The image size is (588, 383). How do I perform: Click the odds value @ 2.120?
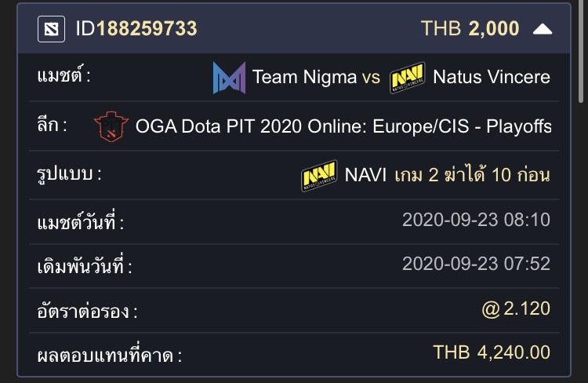point(516,308)
